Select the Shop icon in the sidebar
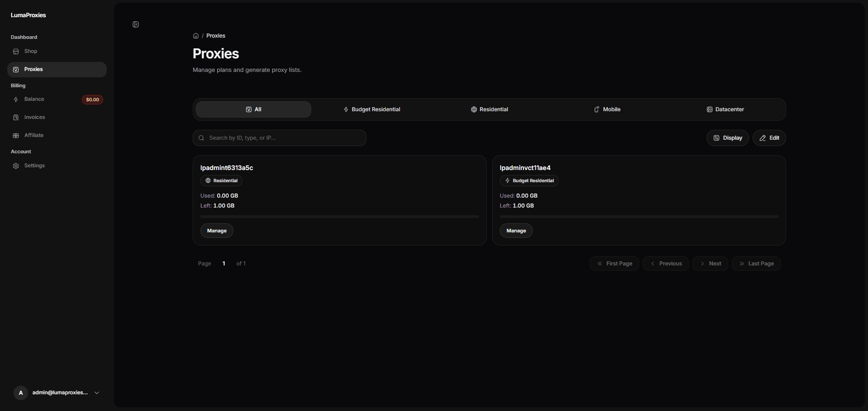Image resolution: width=868 pixels, height=411 pixels. point(16,51)
